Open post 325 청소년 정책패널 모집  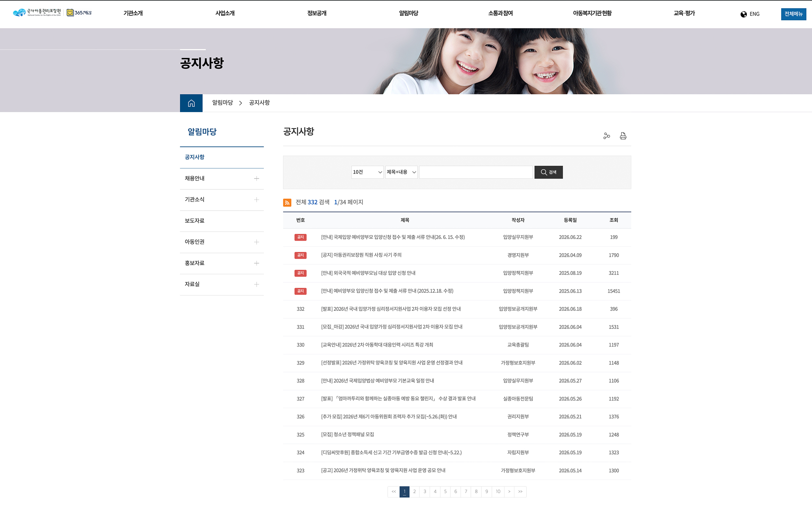(347, 434)
